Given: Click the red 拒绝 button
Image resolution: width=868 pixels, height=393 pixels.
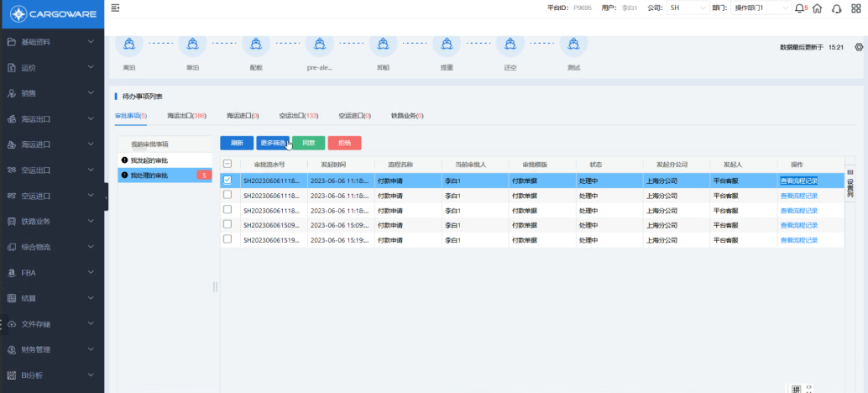Looking at the screenshot, I should (x=344, y=143).
